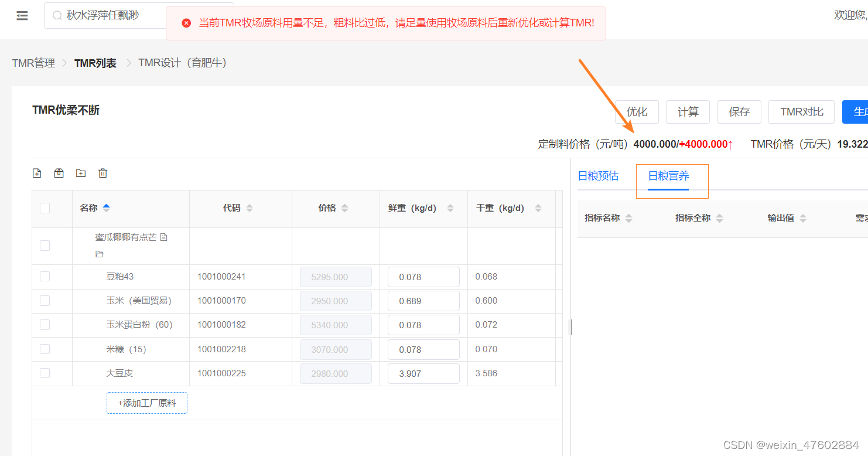The width and height of the screenshot is (868, 456).
Task: Click code 1001000182
Action: coord(221,324)
